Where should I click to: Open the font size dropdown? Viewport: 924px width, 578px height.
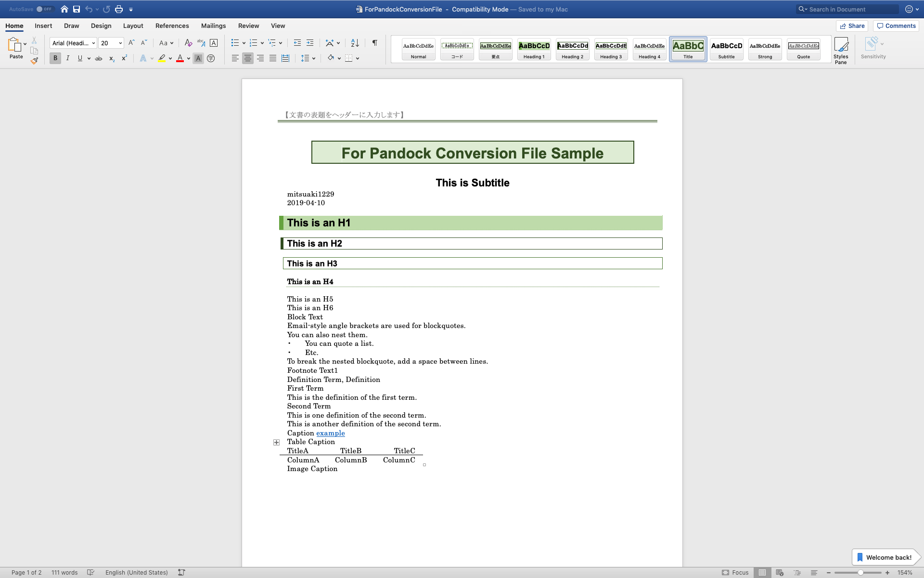coord(119,43)
